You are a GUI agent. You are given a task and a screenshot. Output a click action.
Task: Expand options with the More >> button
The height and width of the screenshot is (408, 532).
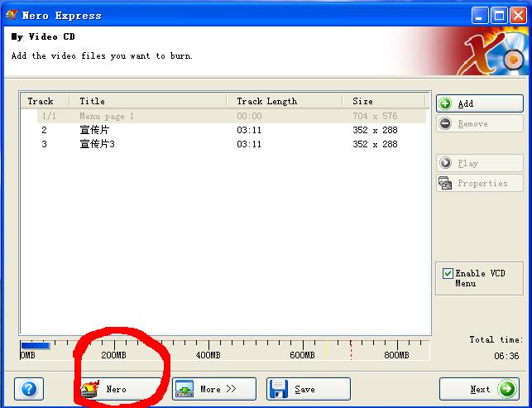point(214,389)
